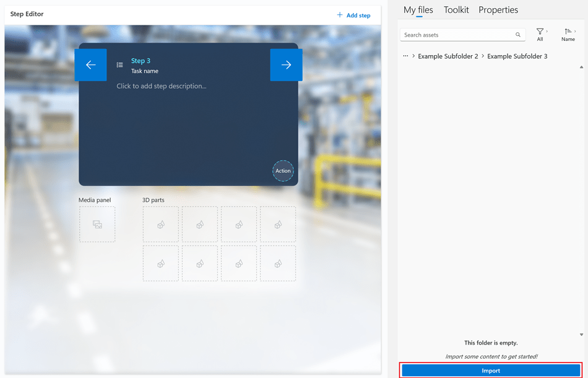The image size is (588, 378).
Task: Click Add step
Action: [x=353, y=15]
